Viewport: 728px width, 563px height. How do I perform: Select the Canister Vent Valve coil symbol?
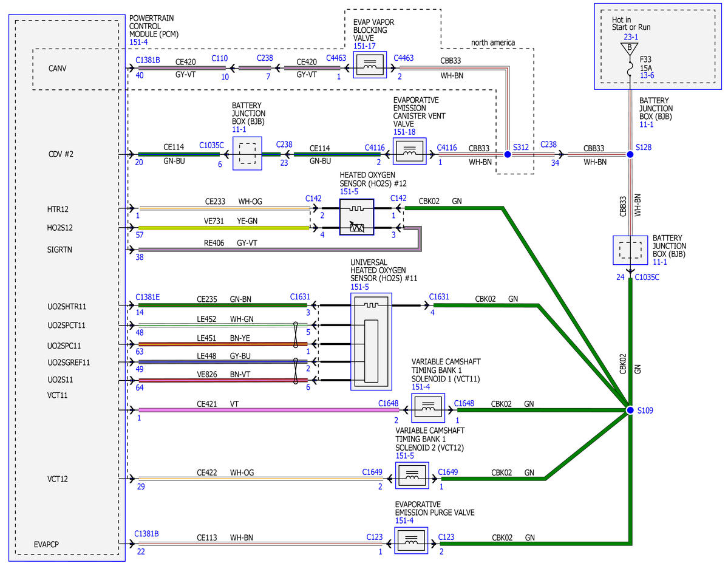tap(409, 151)
